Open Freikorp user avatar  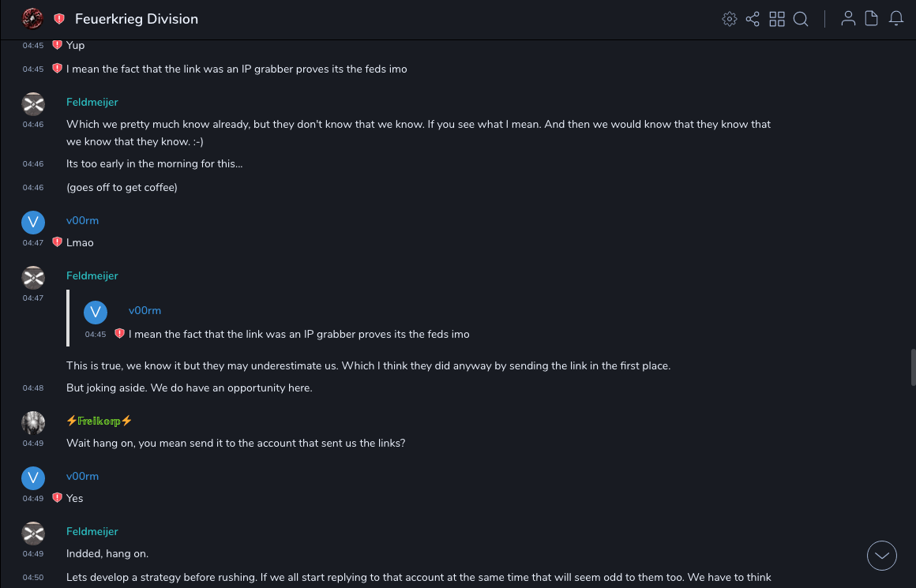(33, 423)
